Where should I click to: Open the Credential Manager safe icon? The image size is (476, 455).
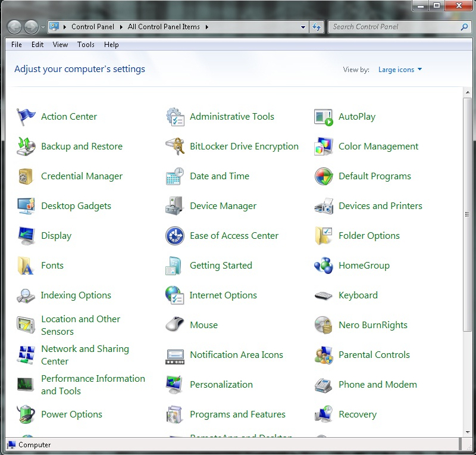coord(26,176)
